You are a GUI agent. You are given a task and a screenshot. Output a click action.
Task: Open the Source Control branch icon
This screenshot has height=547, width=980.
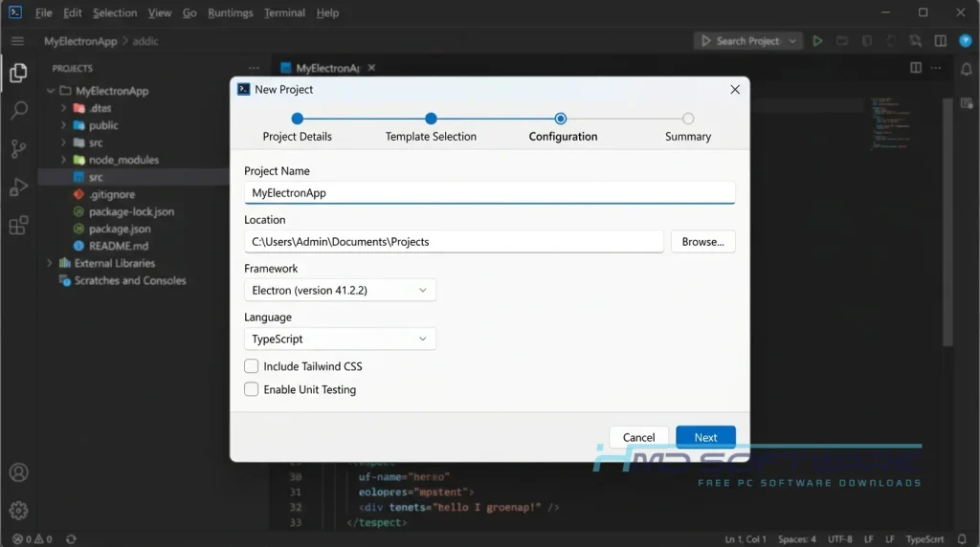tap(18, 148)
